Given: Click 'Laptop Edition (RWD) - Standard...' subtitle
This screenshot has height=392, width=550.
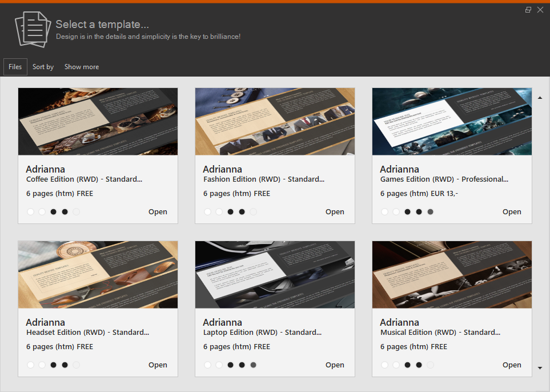Looking at the screenshot, I should (x=262, y=333).
